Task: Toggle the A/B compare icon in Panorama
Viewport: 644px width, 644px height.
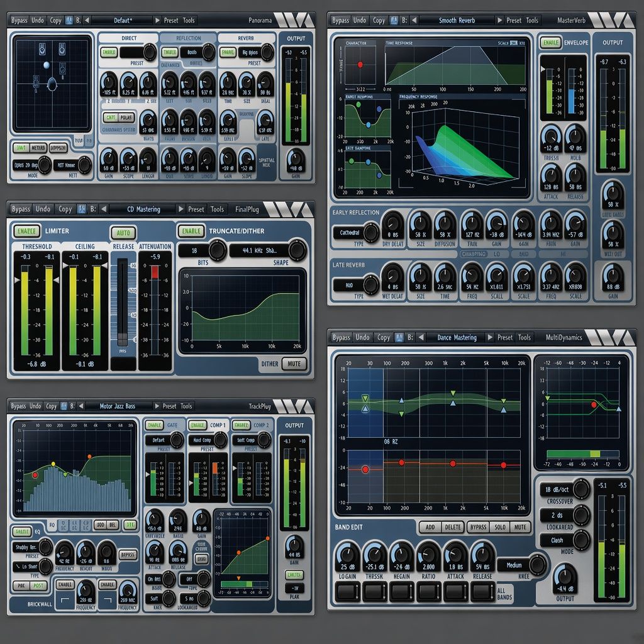Action: click(69, 20)
